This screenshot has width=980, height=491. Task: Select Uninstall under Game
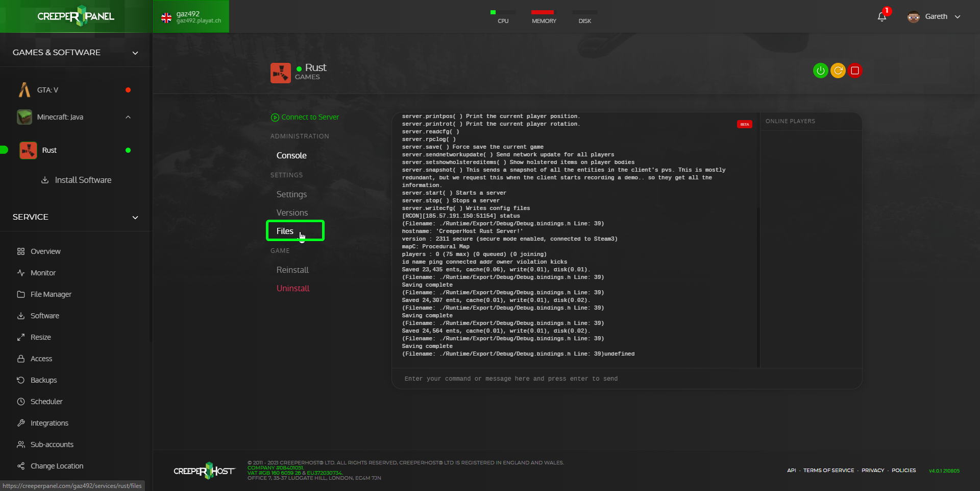[293, 288]
